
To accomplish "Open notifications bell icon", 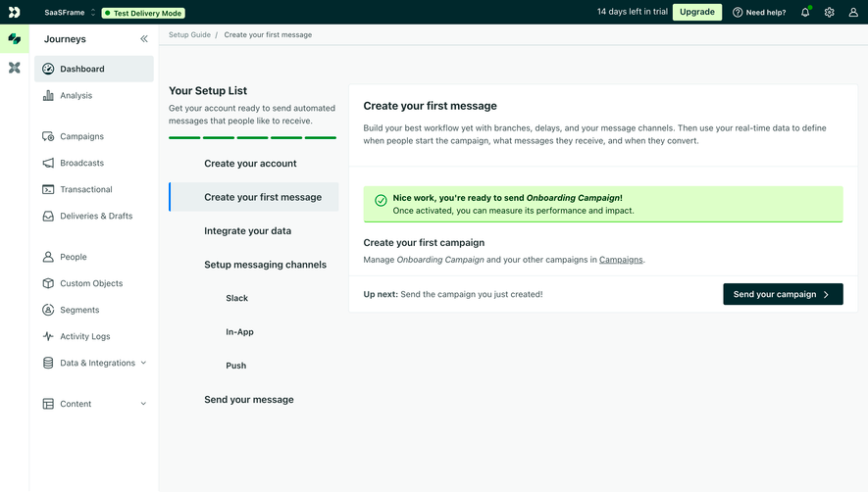I will 805,12.
